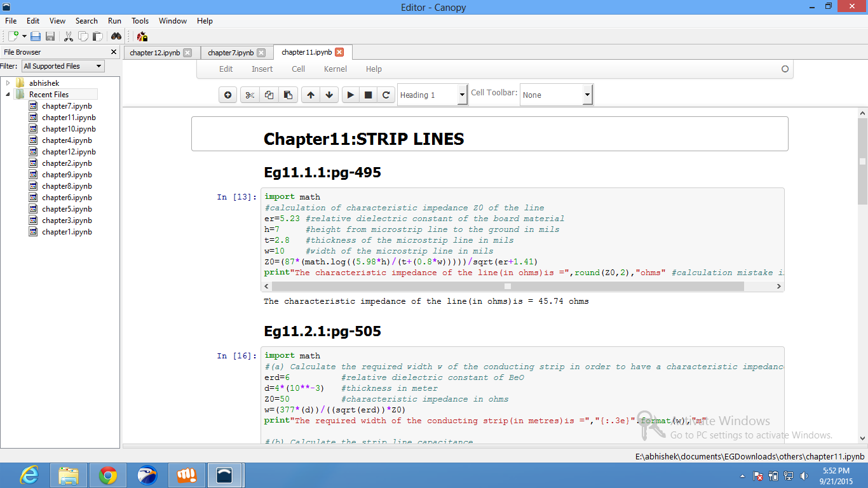This screenshot has height=488, width=868.
Task: Click the horizontal scrollbar under the first code cell
Action: pyautogui.click(x=507, y=287)
